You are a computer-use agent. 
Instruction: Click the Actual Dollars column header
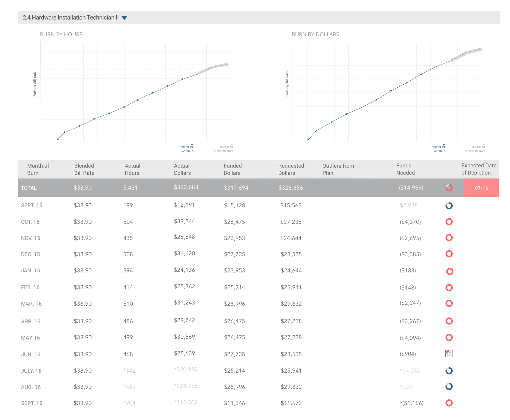pyautogui.click(x=182, y=169)
